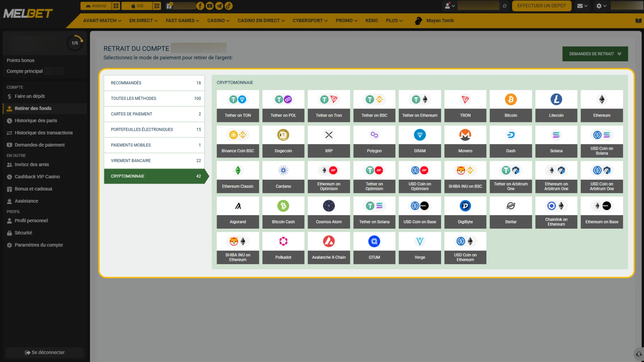
Task: Select DigiByte crypto option
Action: pyautogui.click(x=465, y=213)
